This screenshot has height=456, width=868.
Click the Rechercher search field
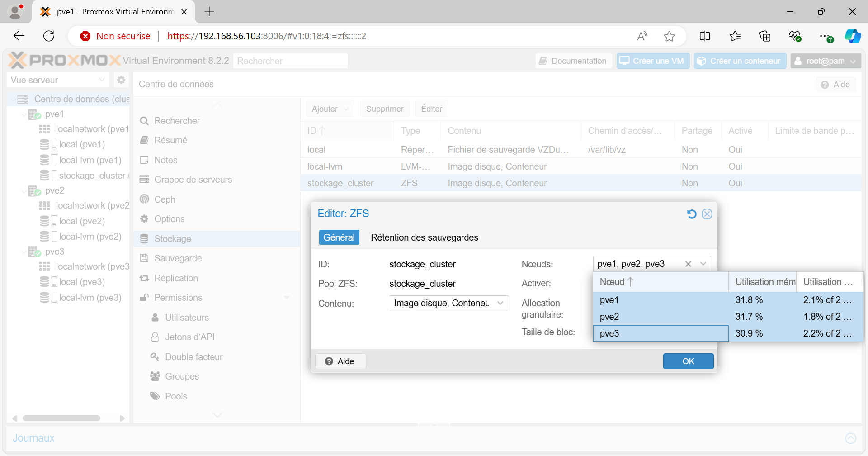coord(290,61)
